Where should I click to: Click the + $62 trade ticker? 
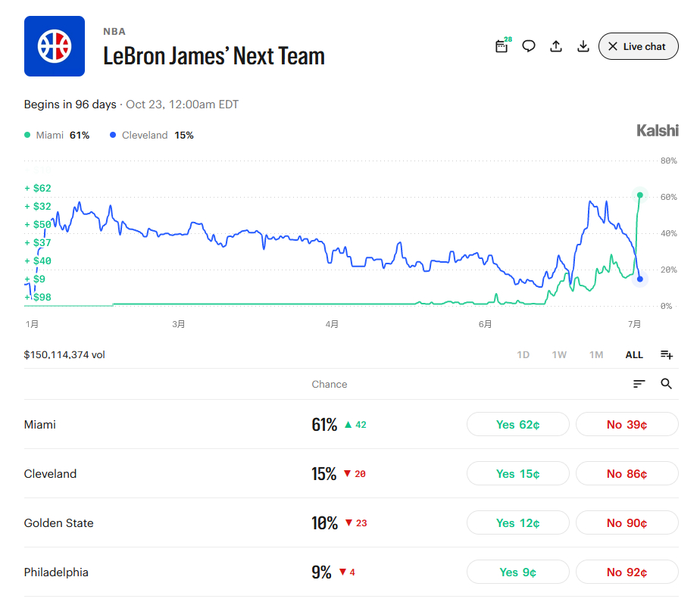coord(38,189)
